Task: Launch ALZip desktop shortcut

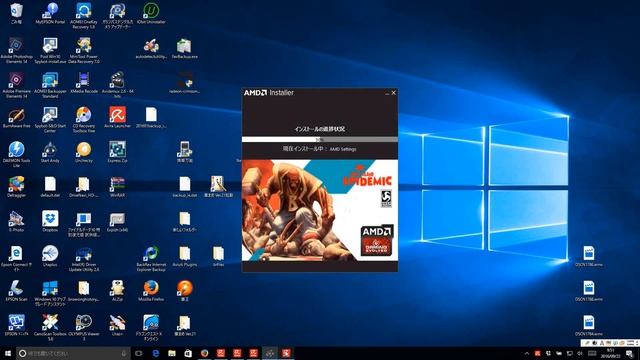Action: pyautogui.click(x=118, y=291)
